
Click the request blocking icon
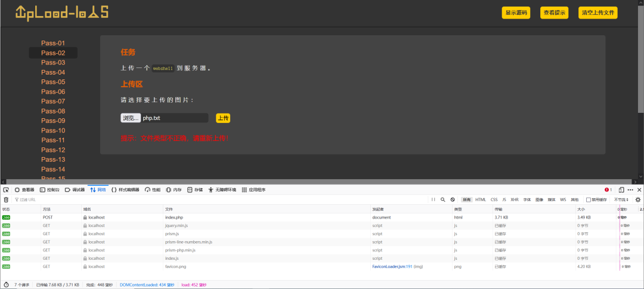pyautogui.click(x=453, y=199)
